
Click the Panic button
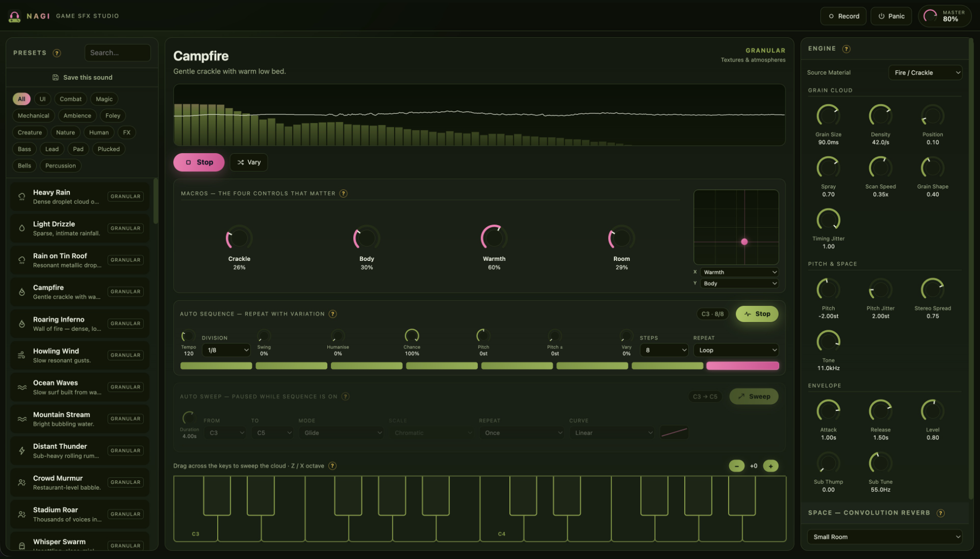tap(891, 16)
